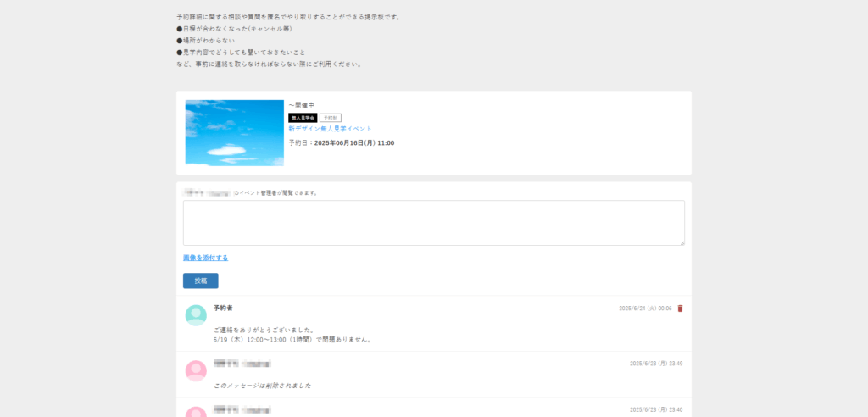Click the timestamp 2025/6/24 (火) 00:06
Viewport: 868px width, 417px height.
tap(645, 309)
